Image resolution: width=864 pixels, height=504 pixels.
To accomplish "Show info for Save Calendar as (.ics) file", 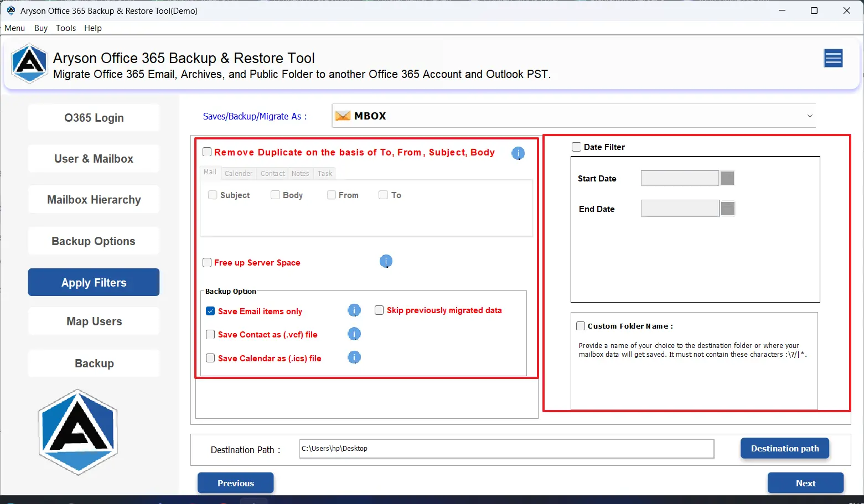I will coord(354,357).
